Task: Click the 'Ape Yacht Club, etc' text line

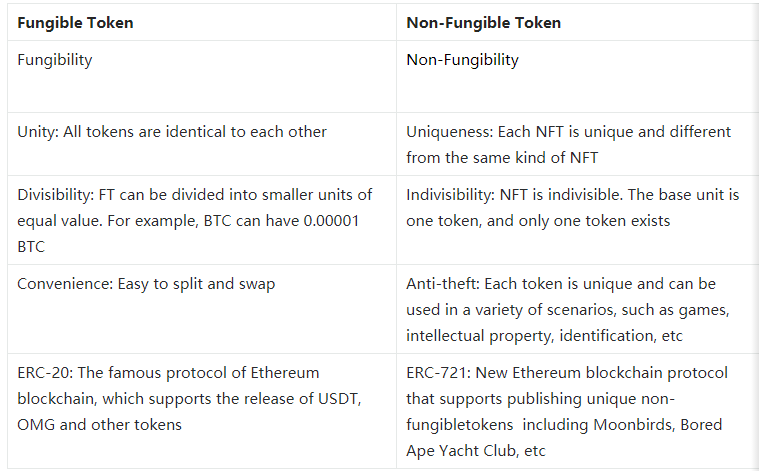Action: 475,450
